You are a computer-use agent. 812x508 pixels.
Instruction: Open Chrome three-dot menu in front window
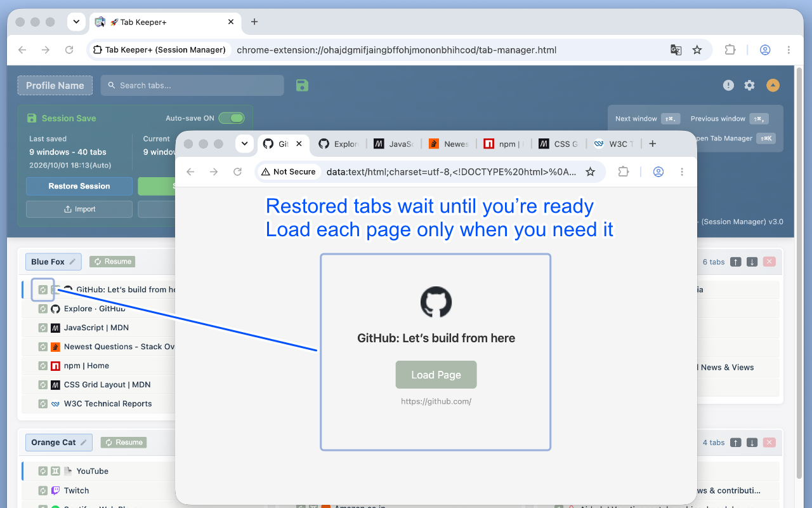tap(682, 171)
